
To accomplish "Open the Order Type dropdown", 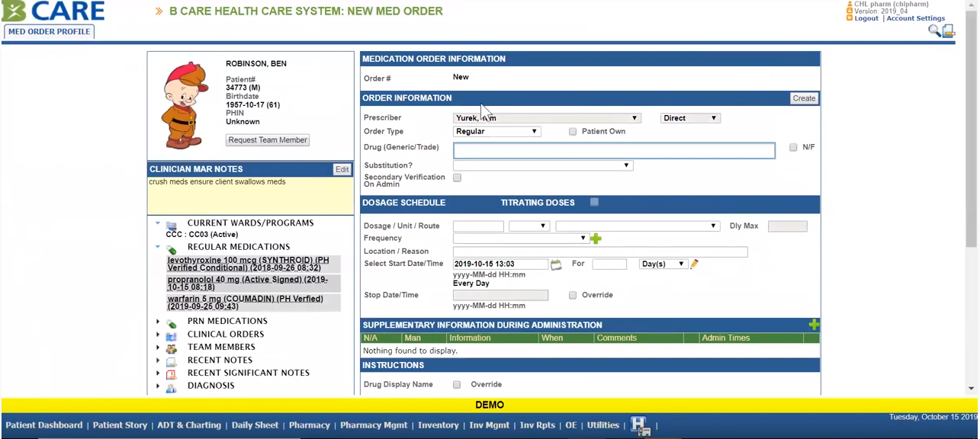I will 496,132.
